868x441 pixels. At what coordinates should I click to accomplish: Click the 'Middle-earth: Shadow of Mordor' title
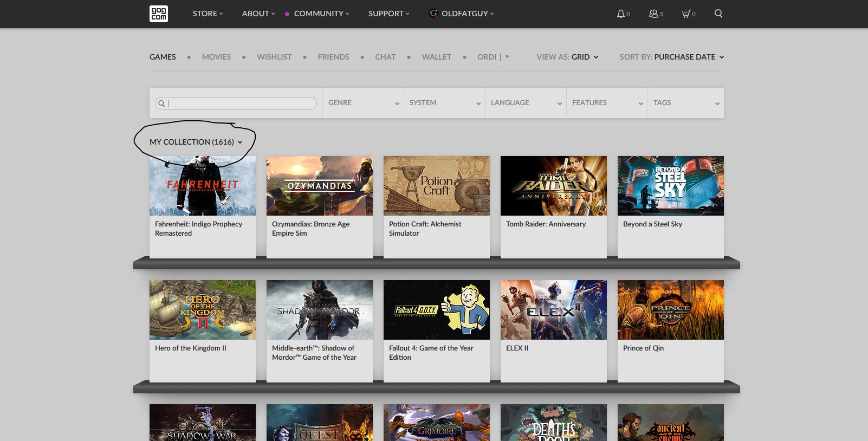click(314, 353)
